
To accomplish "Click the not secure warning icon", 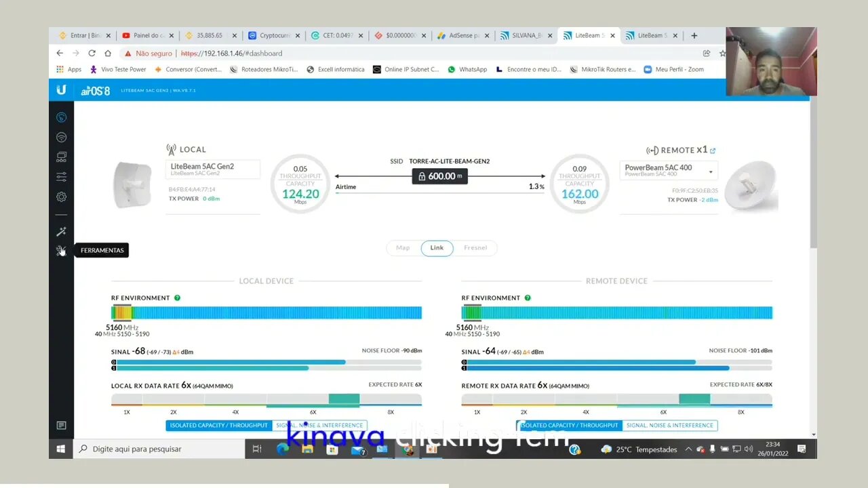I will tap(127, 53).
